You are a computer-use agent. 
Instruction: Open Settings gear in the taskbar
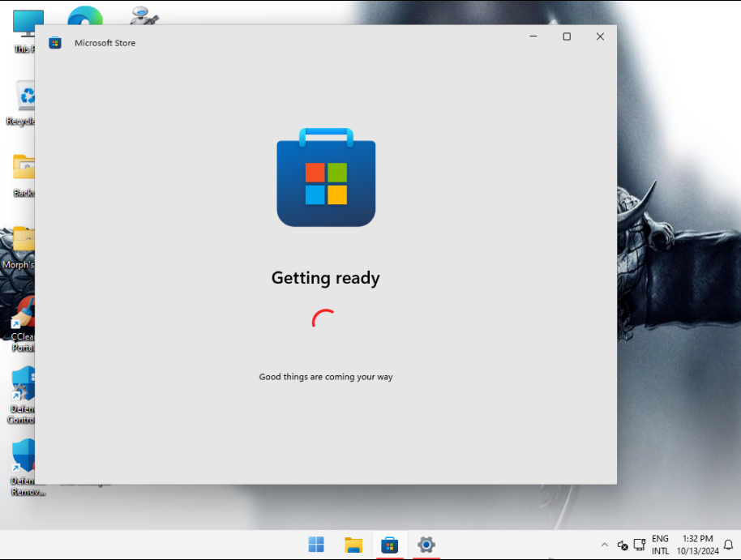(426, 545)
